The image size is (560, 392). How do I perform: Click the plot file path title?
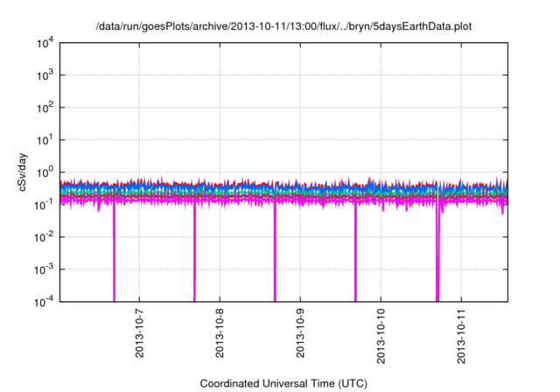(x=283, y=26)
